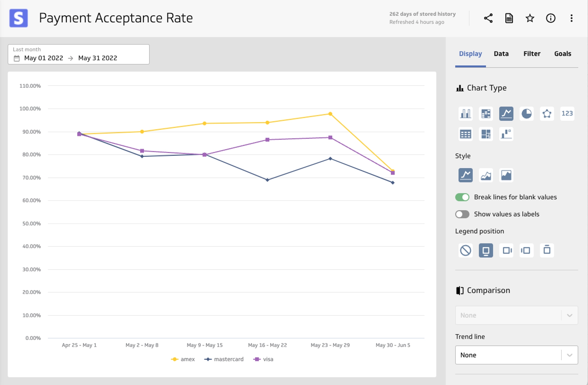Click the calendar icon in date range

(17, 58)
